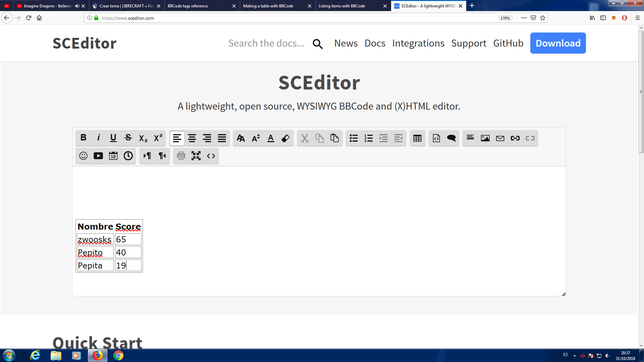This screenshot has height=362, width=644.
Task: Open Chrome from the taskbar
Action: pos(118,355)
